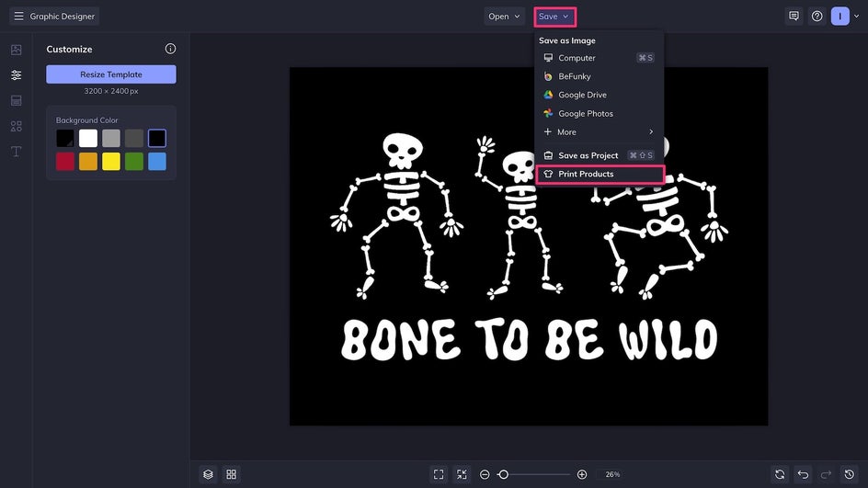Pick the orange background color swatch
This screenshot has height=488, width=868.
point(88,162)
